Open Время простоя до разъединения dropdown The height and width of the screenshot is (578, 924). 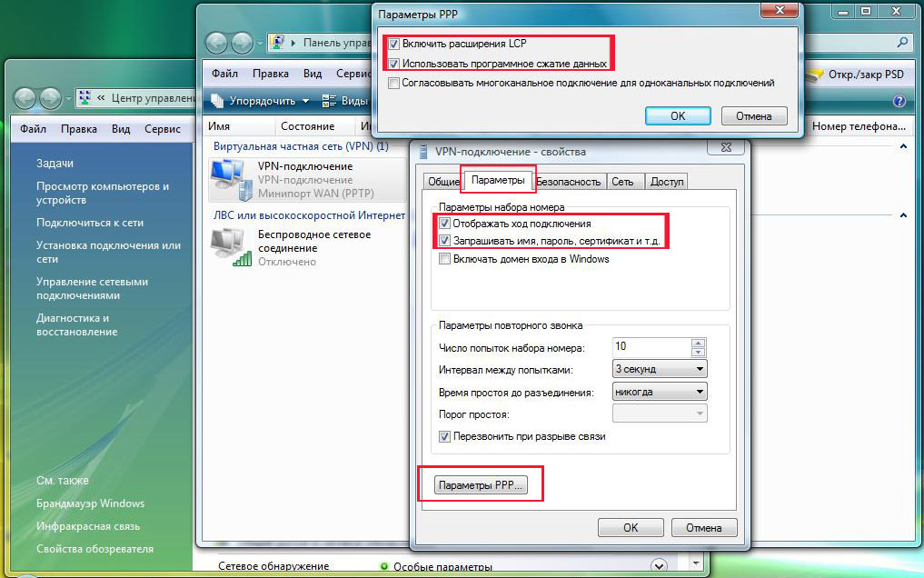point(660,392)
